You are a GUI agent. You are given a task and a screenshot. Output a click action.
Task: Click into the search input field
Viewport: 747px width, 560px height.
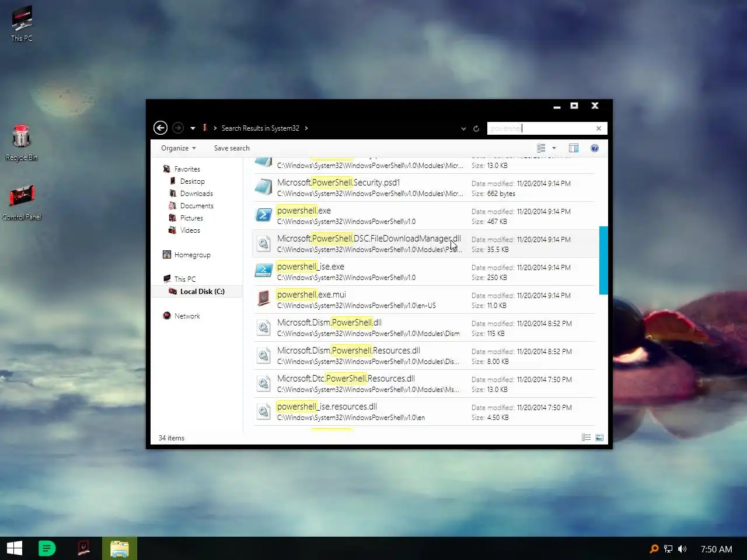(x=540, y=128)
